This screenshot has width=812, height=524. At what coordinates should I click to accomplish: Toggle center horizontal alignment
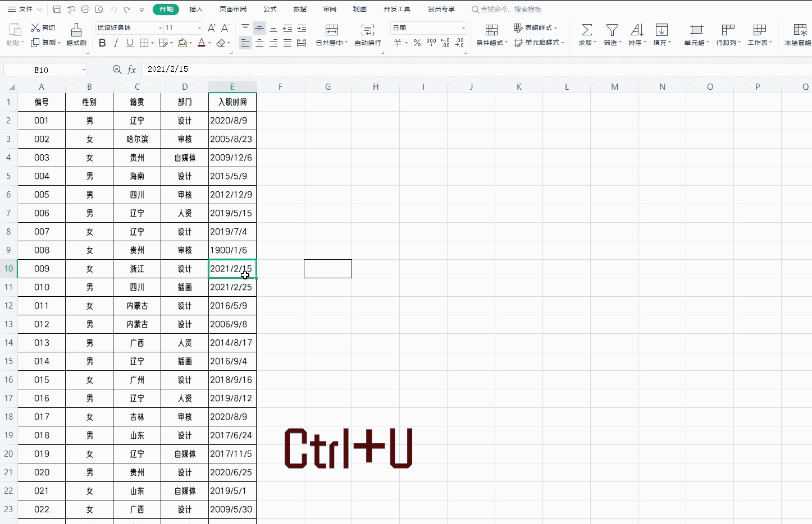pos(259,43)
